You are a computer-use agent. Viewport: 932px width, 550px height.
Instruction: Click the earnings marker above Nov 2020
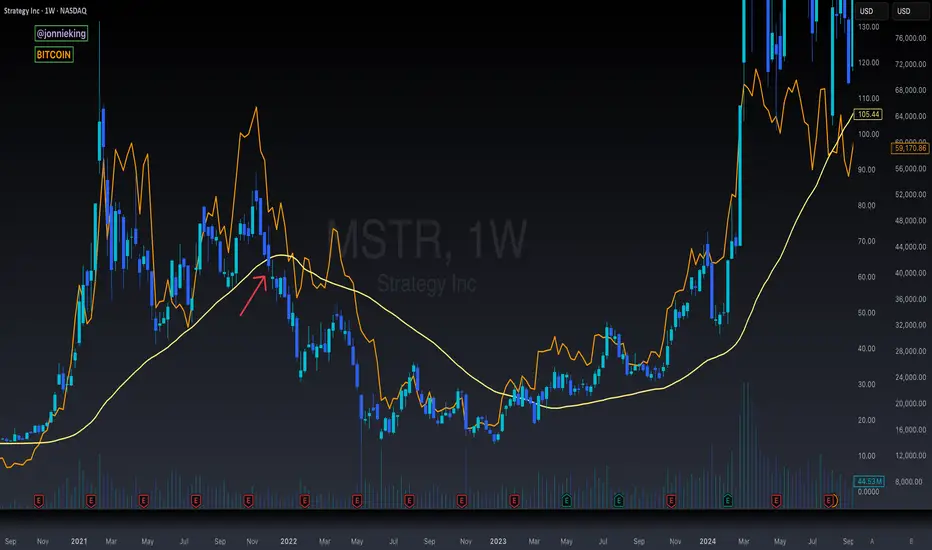point(39,501)
